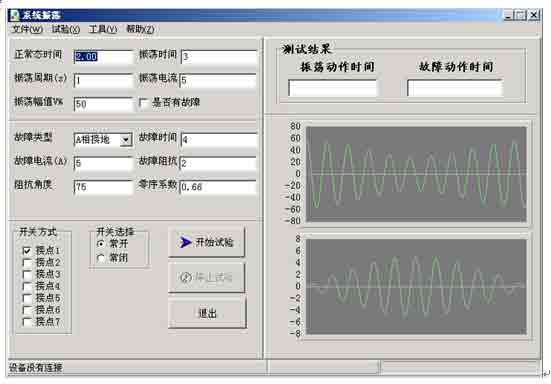Click the 振荡动作时间 result box
This screenshot has height=384, width=551.
click(x=332, y=88)
